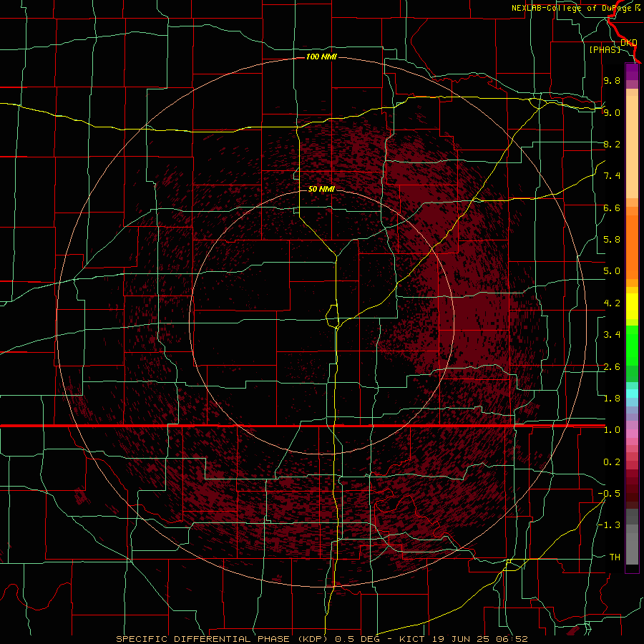Image resolution: width=644 pixels, height=644 pixels.
Task: Click the 8.2 legend value
Action: click(612, 144)
